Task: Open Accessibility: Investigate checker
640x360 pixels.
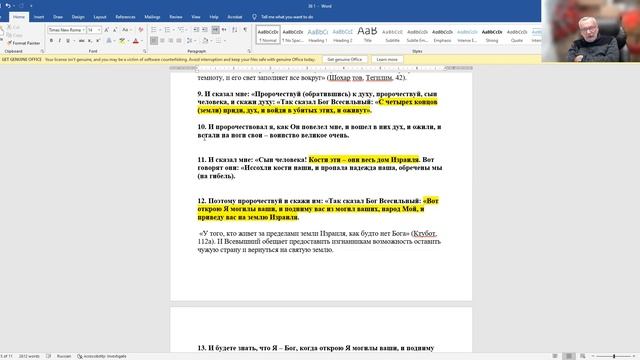Action: tap(102, 356)
